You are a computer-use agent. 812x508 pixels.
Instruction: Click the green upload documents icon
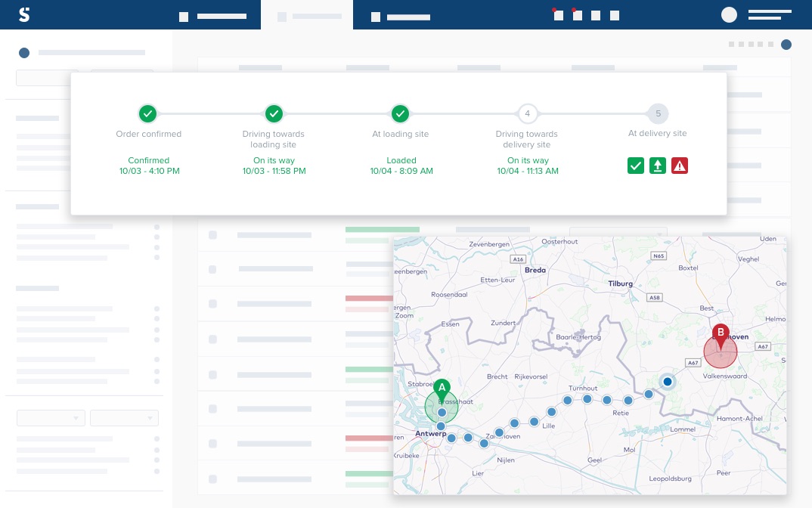click(657, 166)
